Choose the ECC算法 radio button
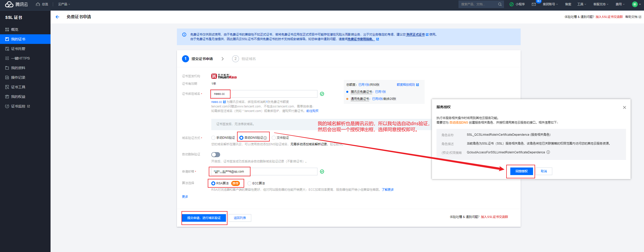 tap(249, 183)
